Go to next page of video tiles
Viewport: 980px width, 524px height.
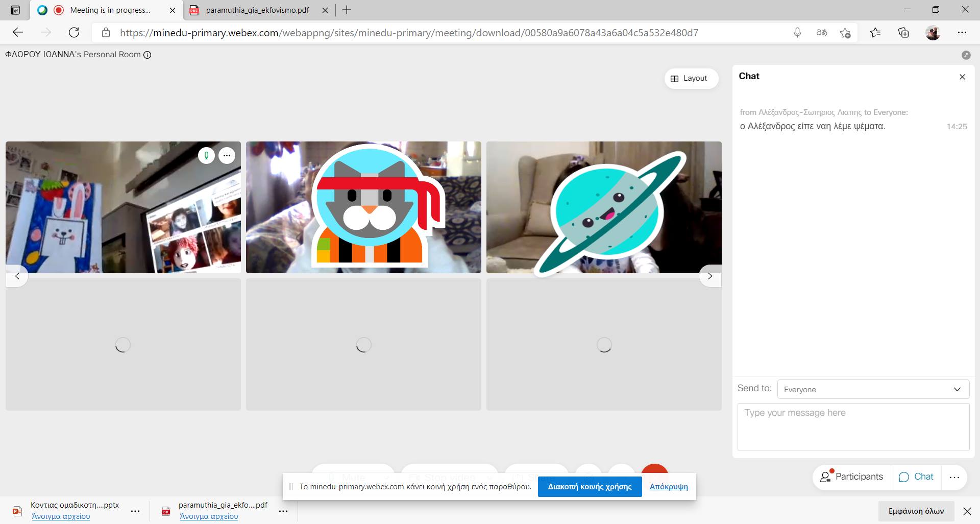(709, 276)
